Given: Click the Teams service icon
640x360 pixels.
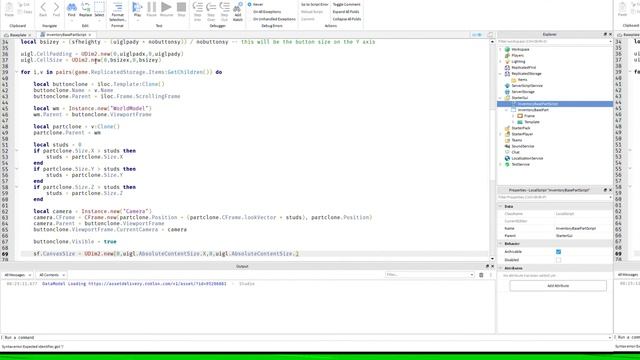Looking at the screenshot, I should (x=507, y=140).
